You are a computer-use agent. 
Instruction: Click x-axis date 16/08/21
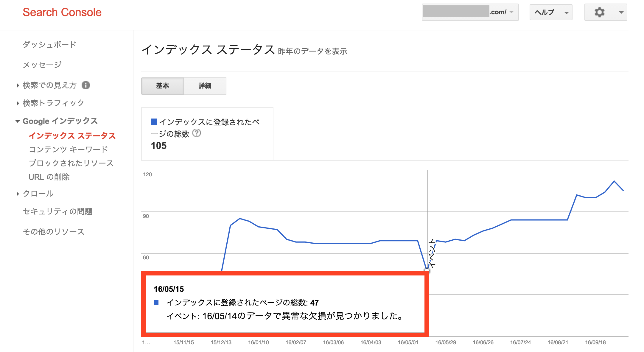point(558,342)
